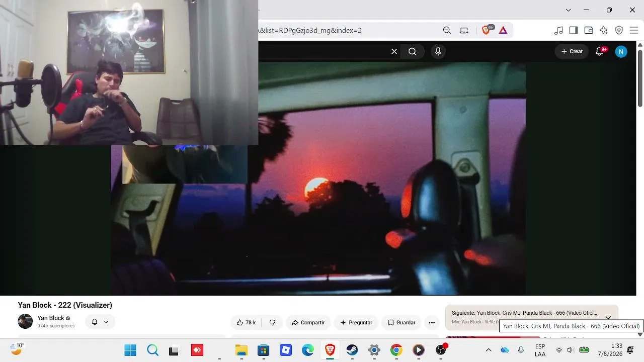Toggle the subscription notification bell dropdown

tap(100, 322)
